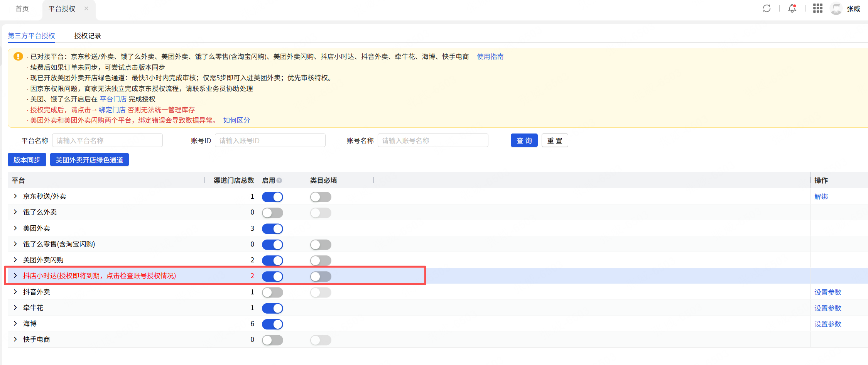Click the 重置 button
Viewport: 868px width, 365px height.
tap(555, 140)
